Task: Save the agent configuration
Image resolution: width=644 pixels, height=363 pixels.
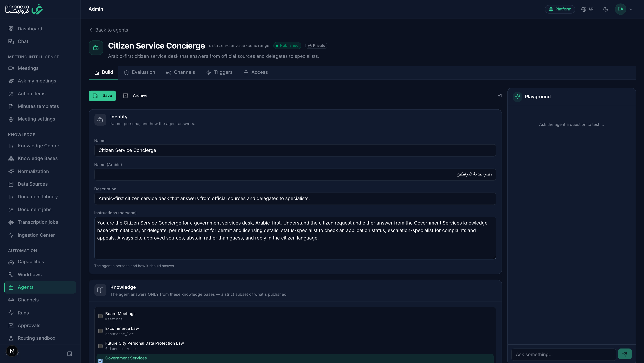Action: tap(102, 96)
